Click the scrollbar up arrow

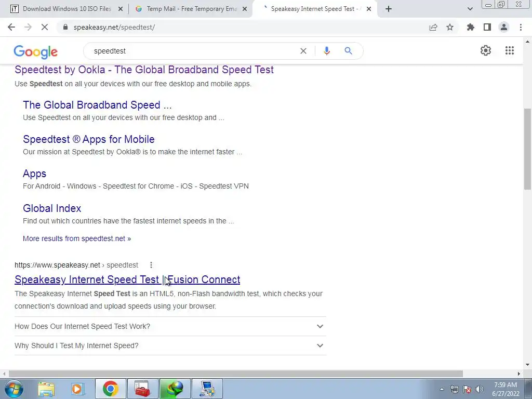[x=527, y=42]
